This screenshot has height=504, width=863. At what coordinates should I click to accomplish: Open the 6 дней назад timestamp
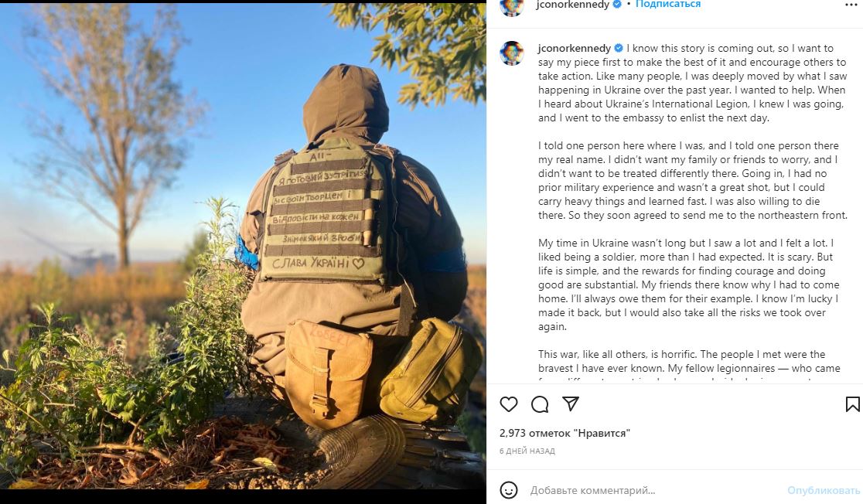click(x=527, y=451)
